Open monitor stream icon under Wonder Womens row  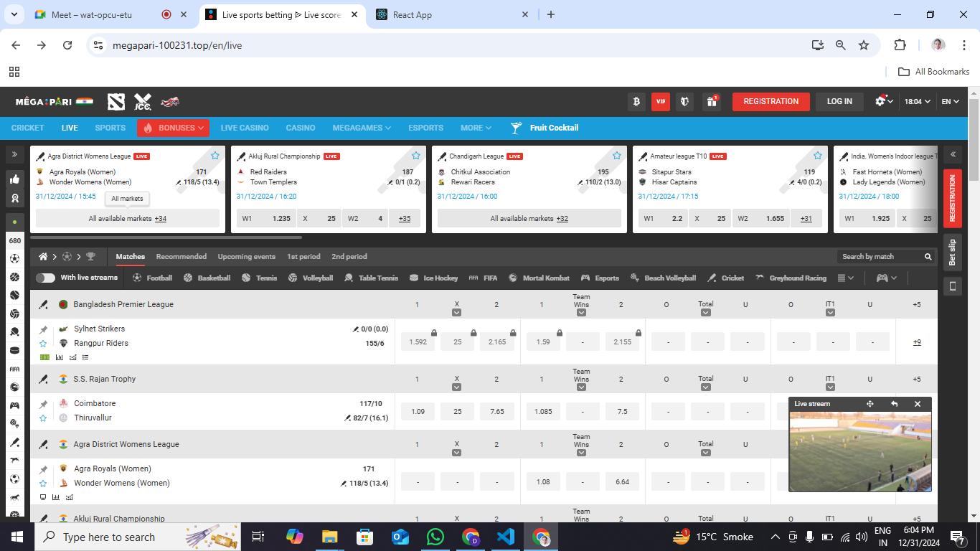pyautogui.click(x=43, y=496)
